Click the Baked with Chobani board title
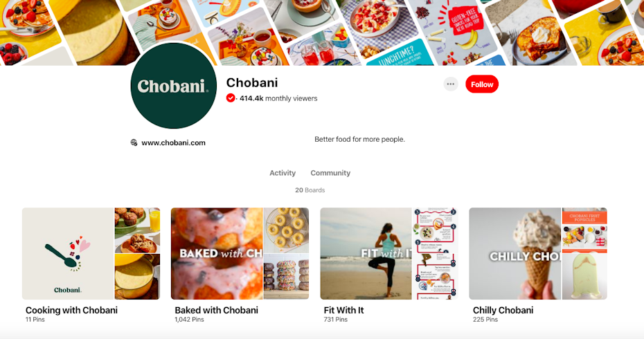This screenshot has height=339, width=644. [x=217, y=310]
